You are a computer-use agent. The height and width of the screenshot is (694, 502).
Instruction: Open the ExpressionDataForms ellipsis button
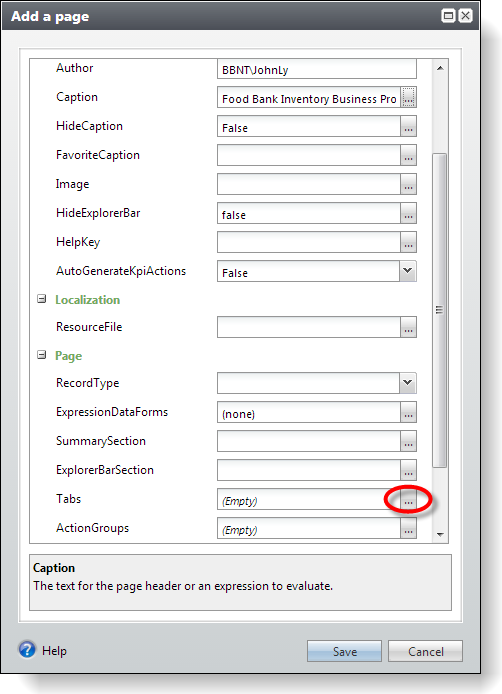click(408, 413)
